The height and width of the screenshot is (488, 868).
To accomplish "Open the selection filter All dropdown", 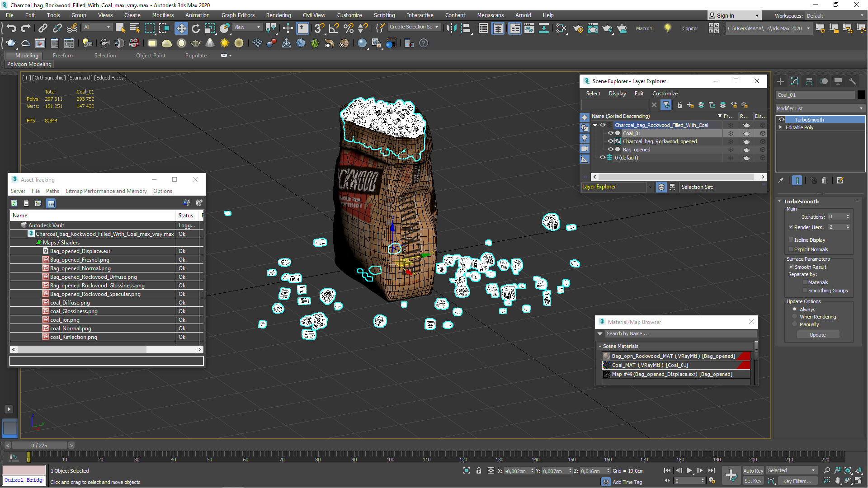I will tap(97, 27).
